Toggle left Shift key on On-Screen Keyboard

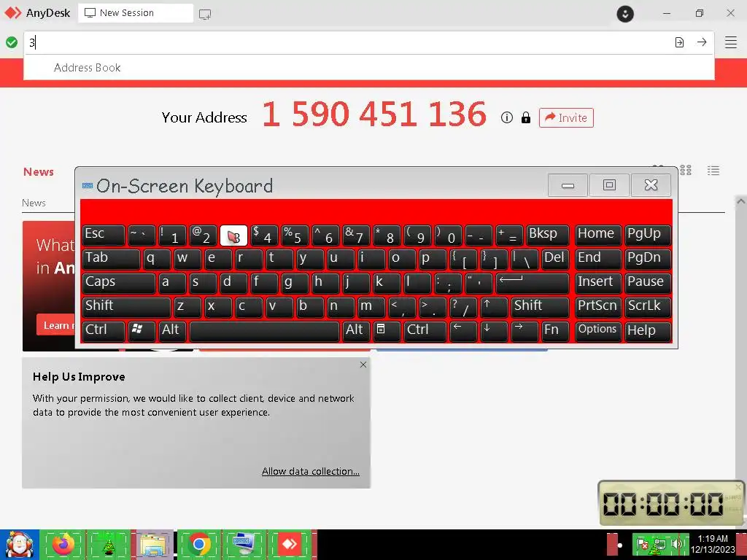(x=126, y=307)
